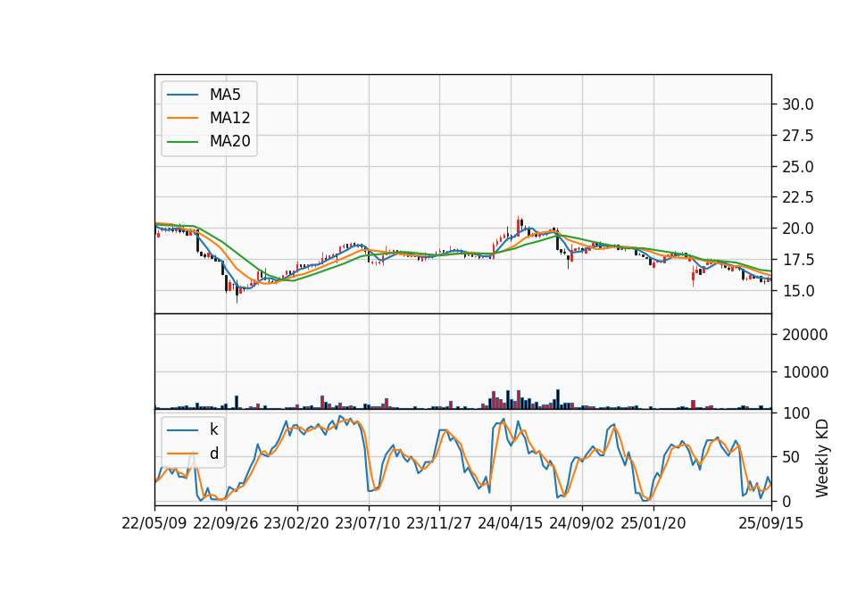Click the 25/01/20 date tick label
The width and height of the screenshot is (857, 616).
coord(653,523)
